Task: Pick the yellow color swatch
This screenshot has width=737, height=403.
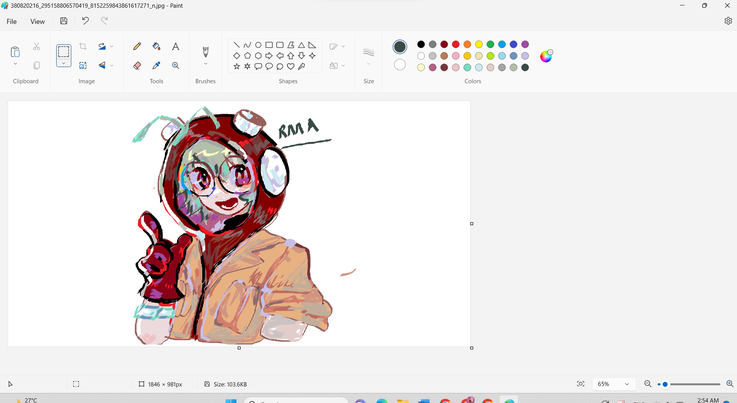Action: pyautogui.click(x=478, y=44)
